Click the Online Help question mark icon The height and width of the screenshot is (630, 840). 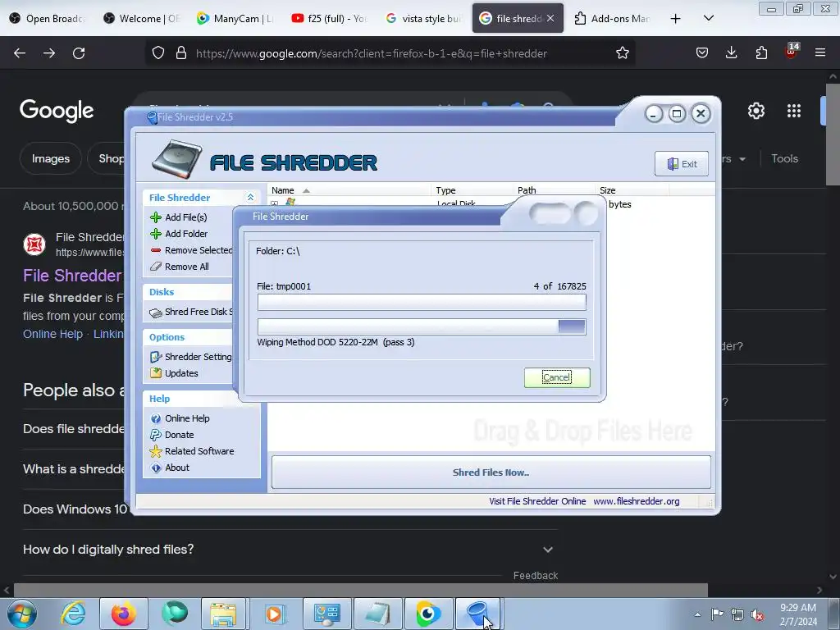click(x=155, y=418)
